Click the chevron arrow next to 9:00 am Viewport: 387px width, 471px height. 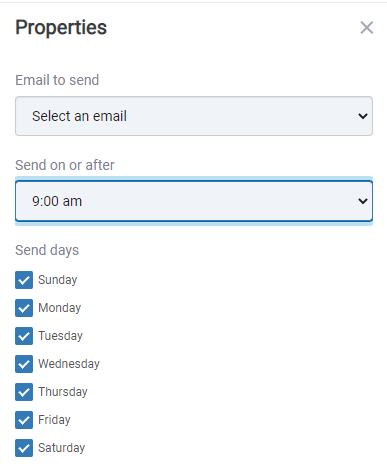point(363,201)
